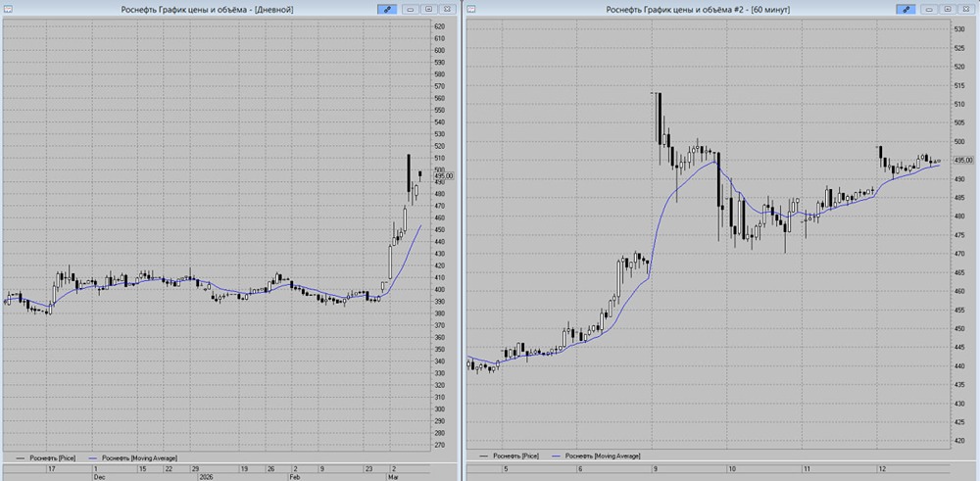Maximize the Дневной chart window
The width and height of the screenshot is (980, 481).
tap(429, 10)
